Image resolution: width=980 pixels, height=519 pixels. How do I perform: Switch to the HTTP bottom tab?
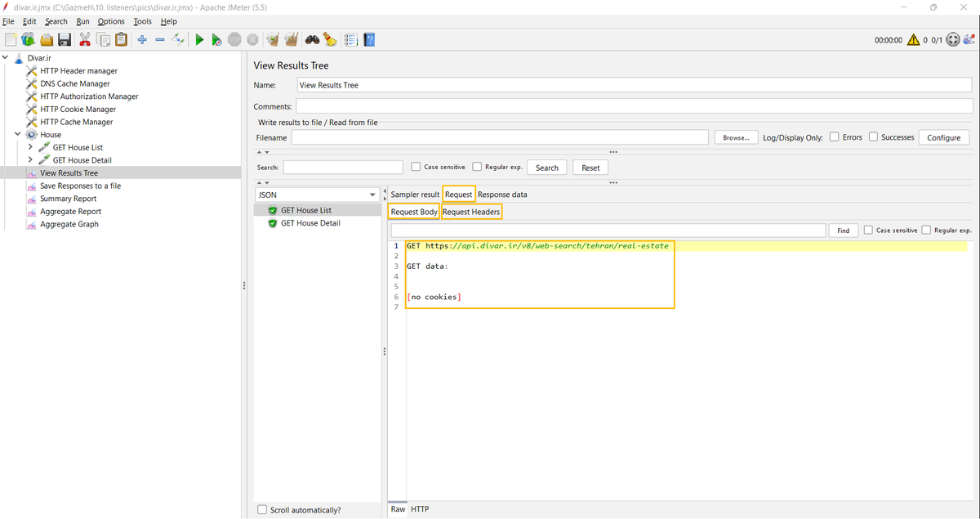420,509
